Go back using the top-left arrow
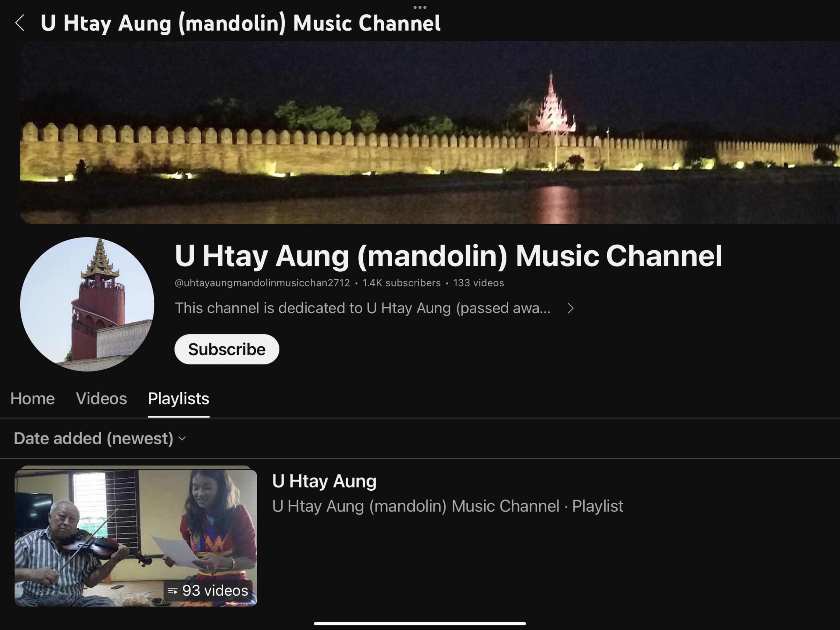Image resolution: width=840 pixels, height=630 pixels. point(20,23)
